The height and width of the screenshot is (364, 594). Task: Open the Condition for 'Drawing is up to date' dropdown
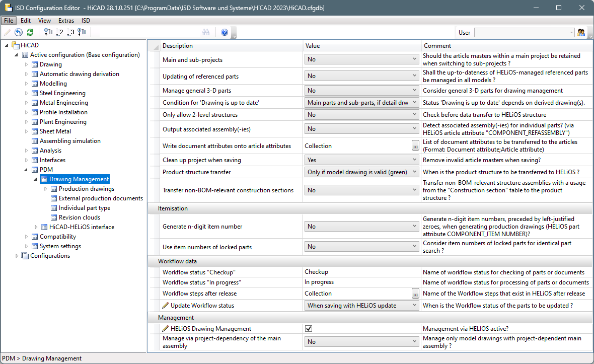coord(362,103)
